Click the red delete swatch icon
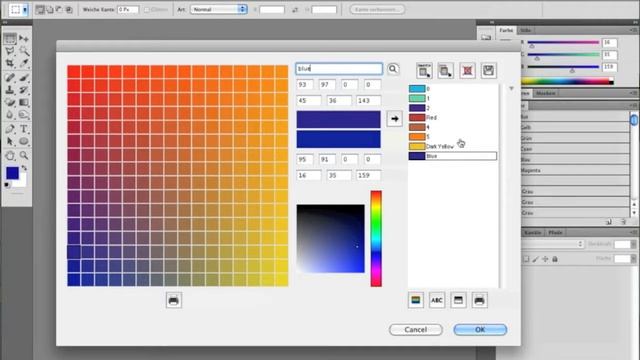This screenshot has width=640, height=360. click(x=467, y=71)
